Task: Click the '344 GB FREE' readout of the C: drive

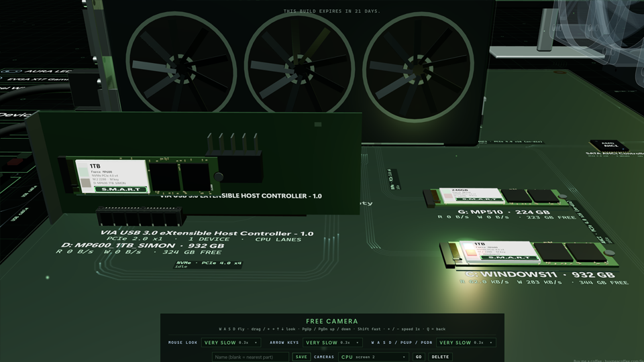Action: (x=603, y=282)
